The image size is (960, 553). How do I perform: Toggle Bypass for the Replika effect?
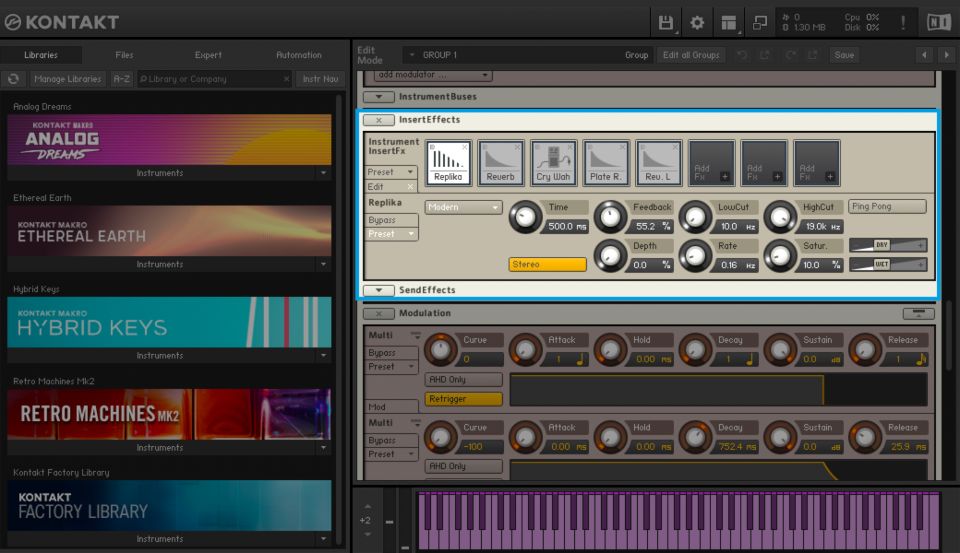[382, 220]
